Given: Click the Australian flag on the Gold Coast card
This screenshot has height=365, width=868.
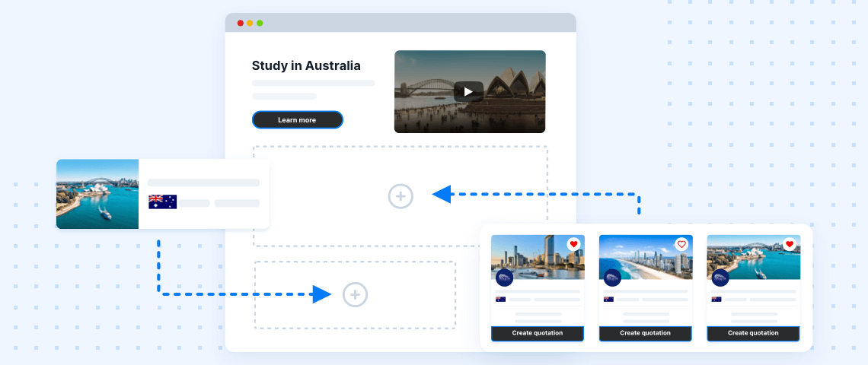Looking at the screenshot, I should (608, 299).
